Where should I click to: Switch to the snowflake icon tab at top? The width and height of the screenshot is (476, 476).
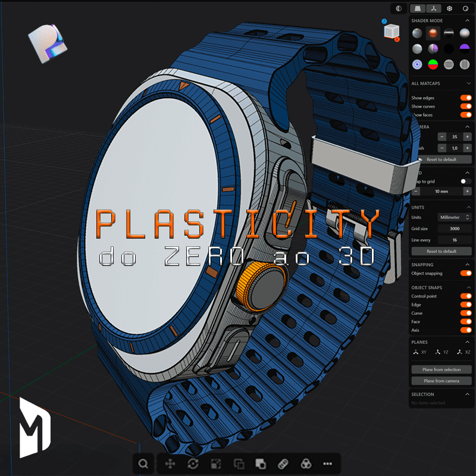[x=450, y=8]
